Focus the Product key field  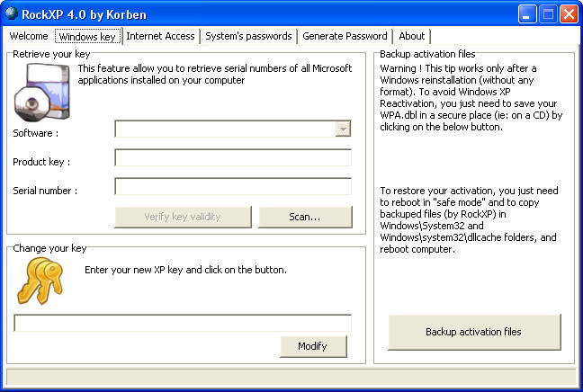point(233,157)
